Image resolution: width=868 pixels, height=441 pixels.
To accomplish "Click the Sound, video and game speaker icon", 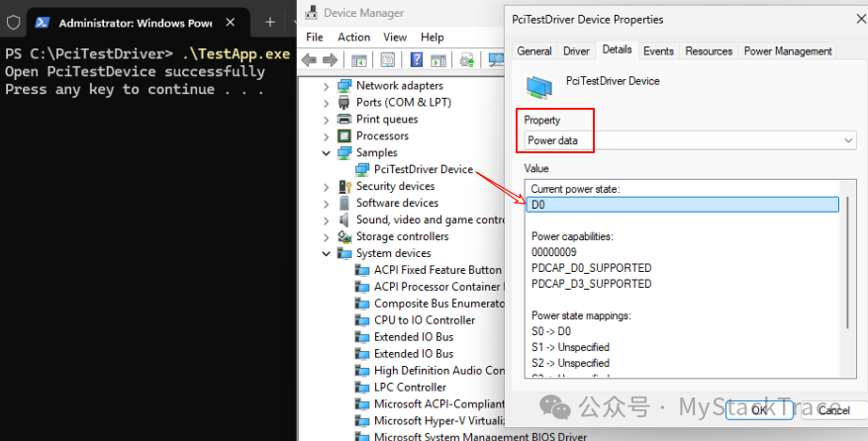I will 344,220.
